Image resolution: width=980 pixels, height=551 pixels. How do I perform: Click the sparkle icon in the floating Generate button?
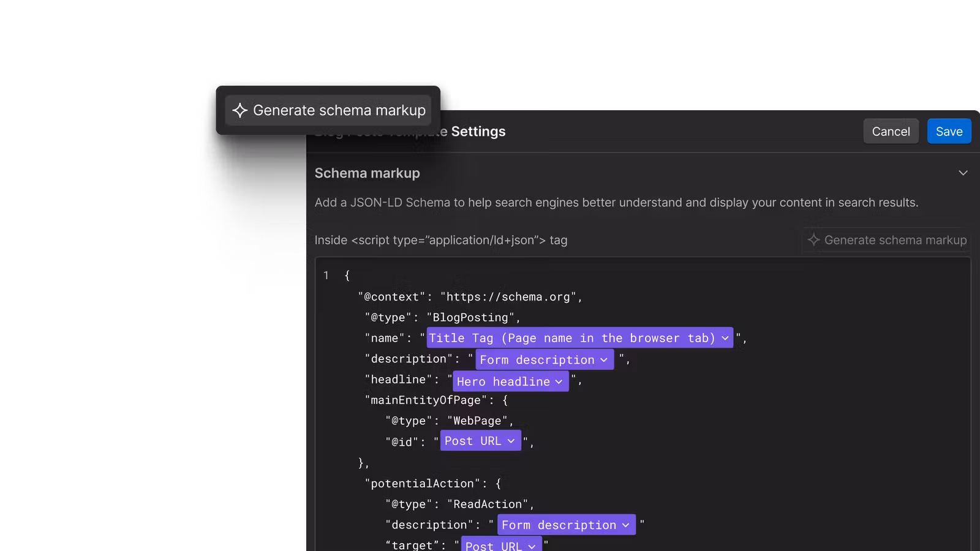239,110
